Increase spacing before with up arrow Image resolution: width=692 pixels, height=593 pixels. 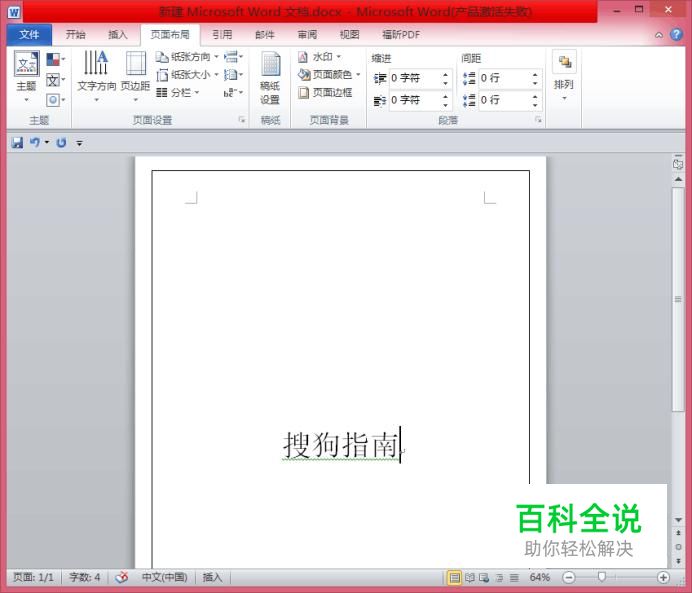535,74
